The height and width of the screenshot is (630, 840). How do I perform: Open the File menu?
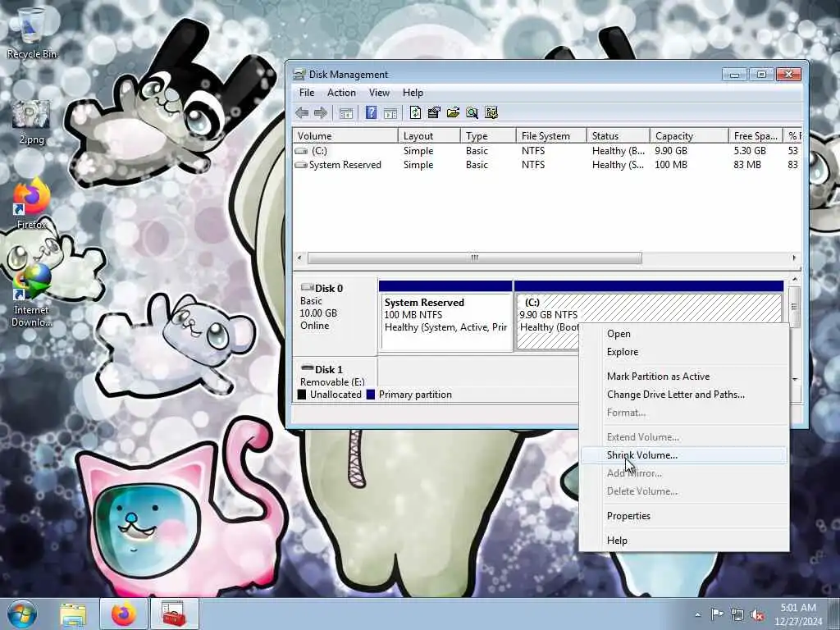(307, 93)
